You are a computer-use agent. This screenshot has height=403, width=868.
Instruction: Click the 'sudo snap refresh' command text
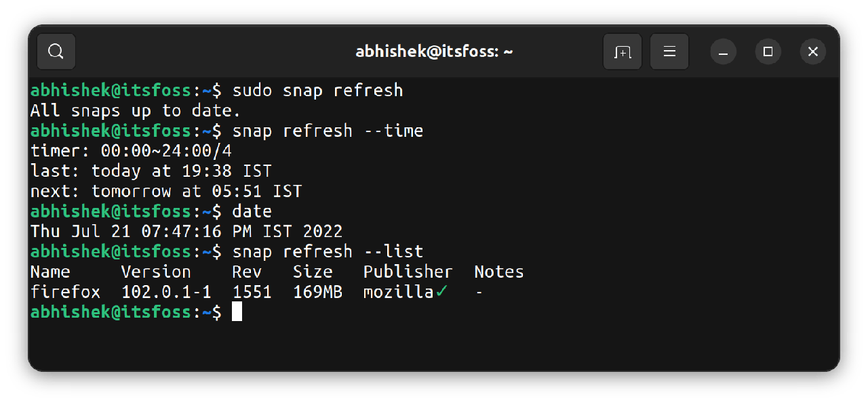pyautogui.click(x=317, y=90)
